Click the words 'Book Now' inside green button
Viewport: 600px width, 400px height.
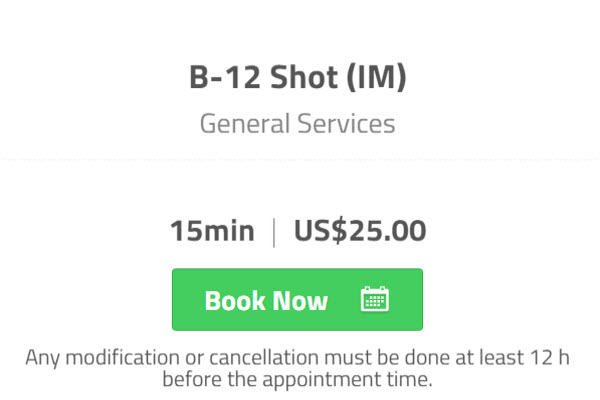pos(266,300)
